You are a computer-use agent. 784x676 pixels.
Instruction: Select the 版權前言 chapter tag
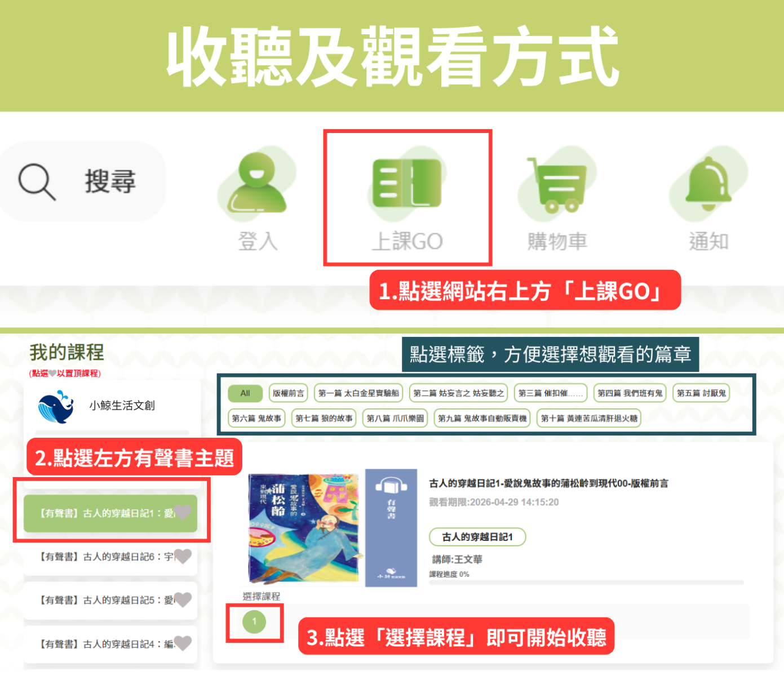pos(288,393)
